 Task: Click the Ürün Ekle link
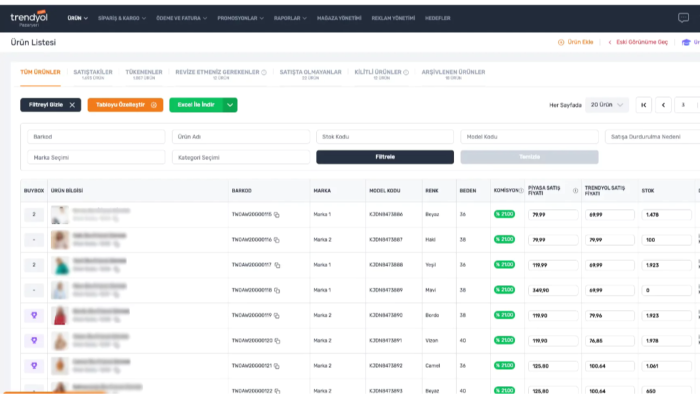click(580, 42)
